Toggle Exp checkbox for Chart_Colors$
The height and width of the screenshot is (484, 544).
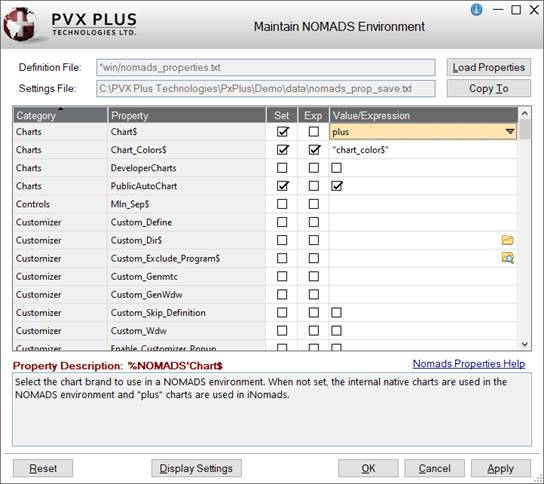(314, 150)
